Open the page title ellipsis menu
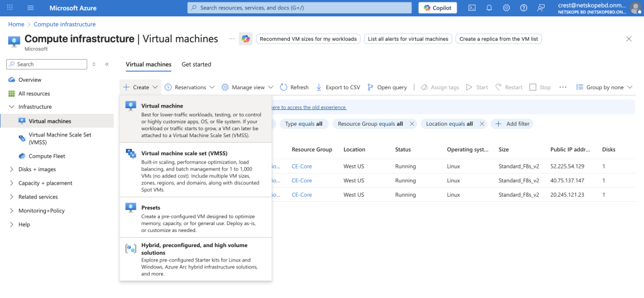The height and width of the screenshot is (298, 644). (231, 38)
